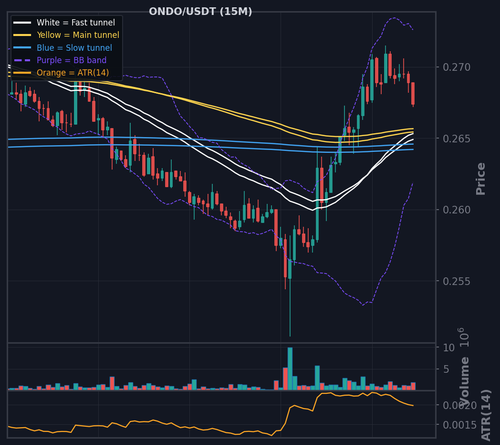Select the Yellow = Main tunnel legend label
The width and height of the screenshot is (500, 445).
coord(78,35)
